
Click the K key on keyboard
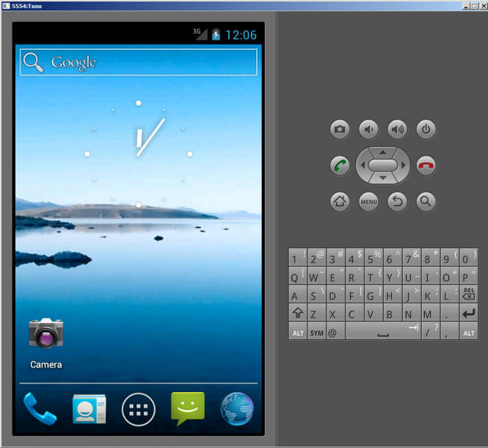(431, 294)
